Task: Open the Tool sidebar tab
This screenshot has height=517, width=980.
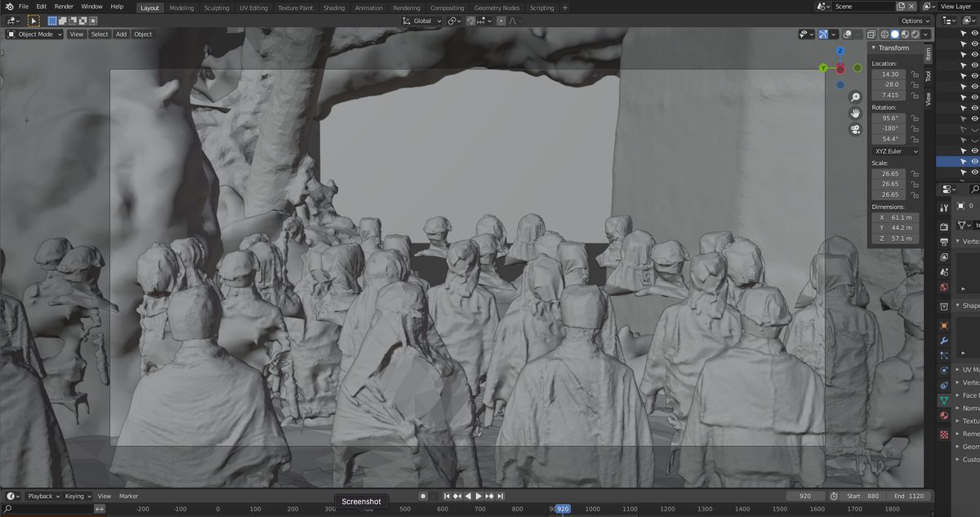Action: click(x=929, y=75)
